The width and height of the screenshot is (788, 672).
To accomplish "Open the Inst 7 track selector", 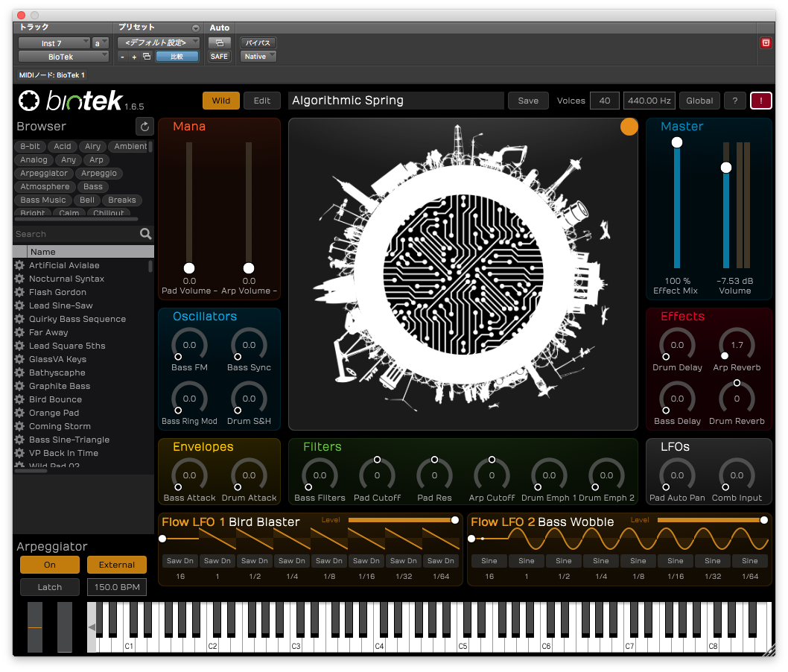I will [54, 43].
